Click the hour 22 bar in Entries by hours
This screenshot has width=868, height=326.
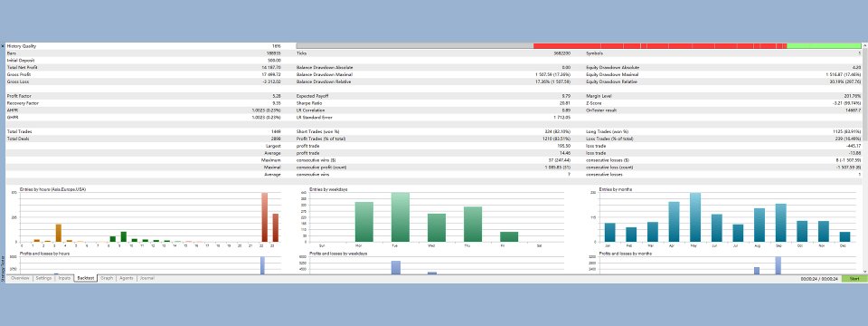tap(265, 217)
